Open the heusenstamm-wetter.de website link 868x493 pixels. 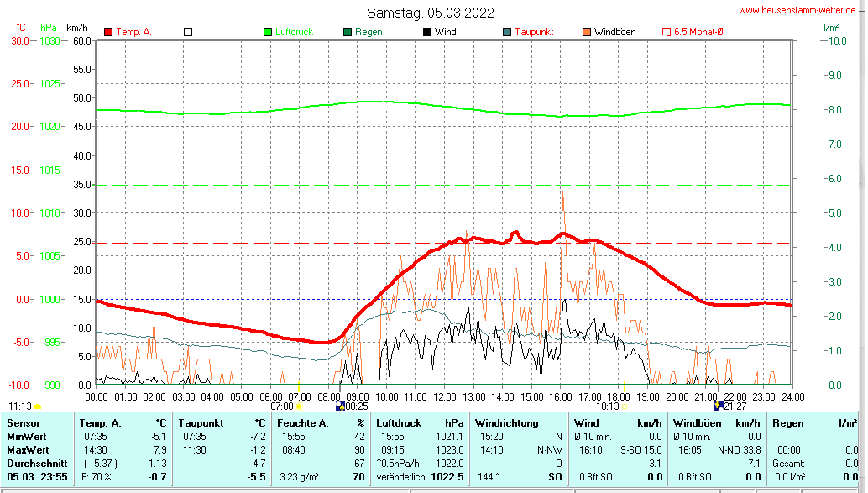[797, 10]
